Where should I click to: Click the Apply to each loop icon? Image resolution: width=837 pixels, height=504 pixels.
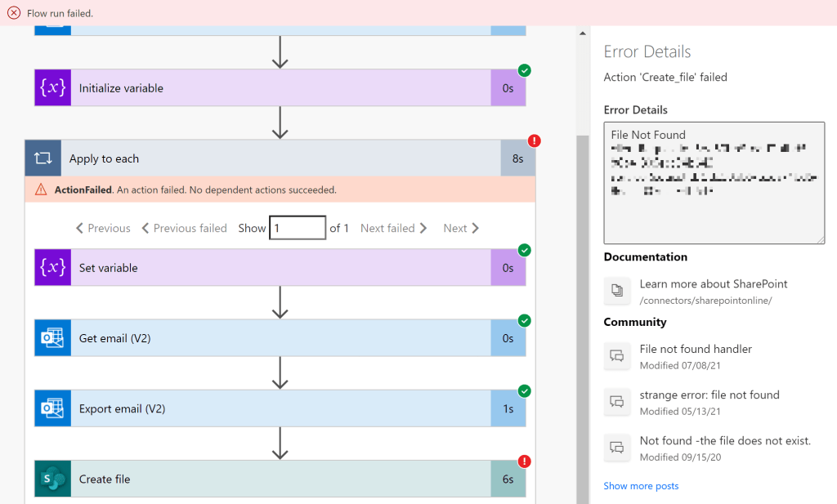pos(43,159)
